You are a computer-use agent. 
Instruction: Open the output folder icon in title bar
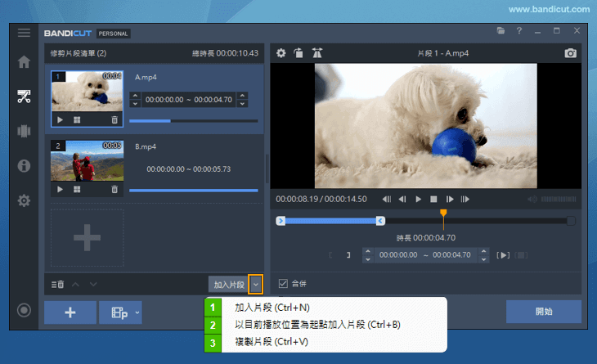point(500,31)
